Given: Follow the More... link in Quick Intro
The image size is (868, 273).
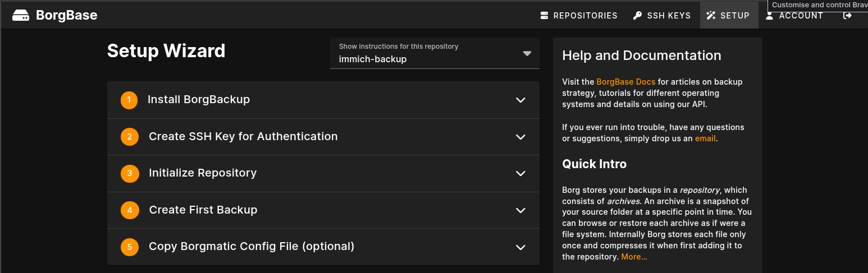Looking at the screenshot, I should point(634,257).
